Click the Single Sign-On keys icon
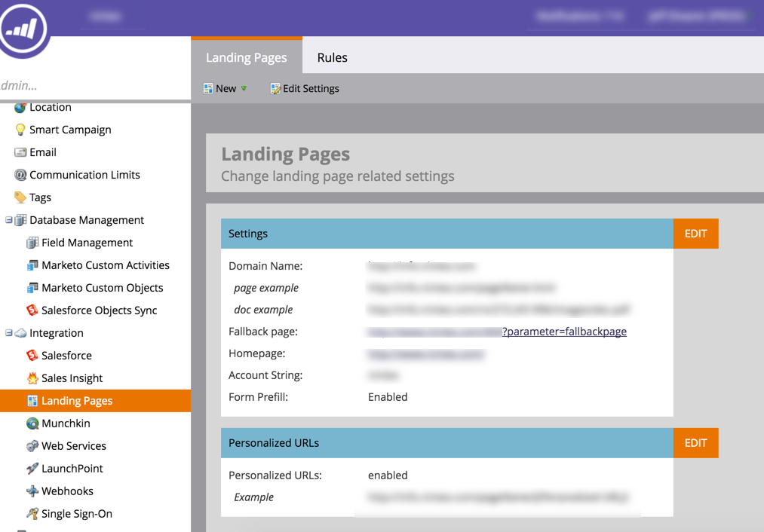 pyautogui.click(x=32, y=513)
